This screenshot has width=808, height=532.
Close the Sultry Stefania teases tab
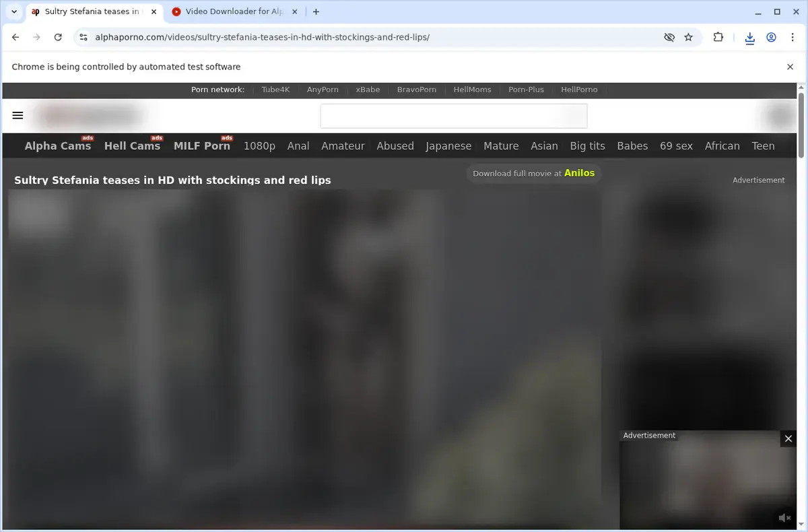coord(154,11)
